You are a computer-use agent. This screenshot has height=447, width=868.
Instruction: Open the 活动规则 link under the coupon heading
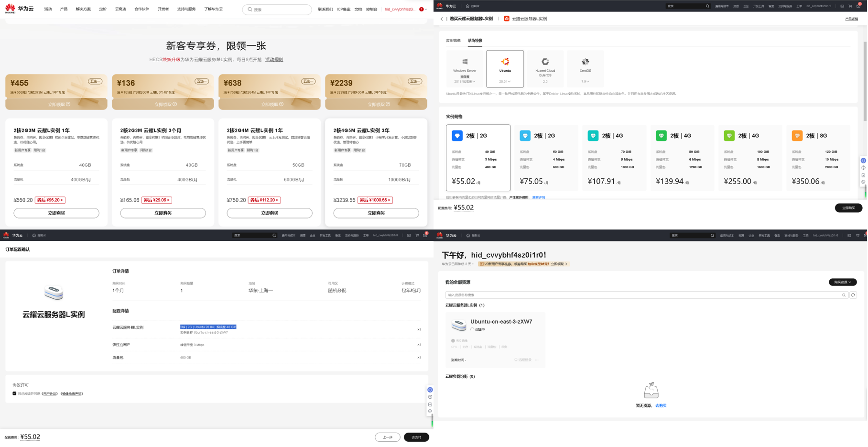274,60
